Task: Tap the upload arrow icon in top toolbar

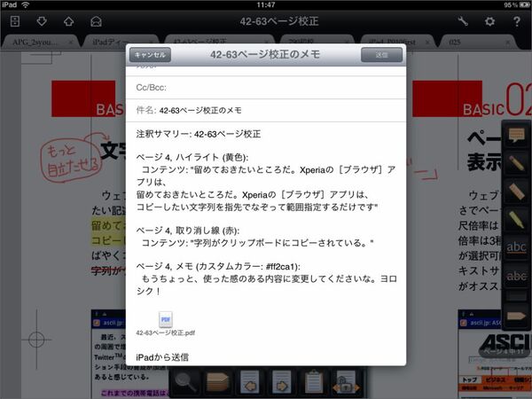Action: (69, 21)
